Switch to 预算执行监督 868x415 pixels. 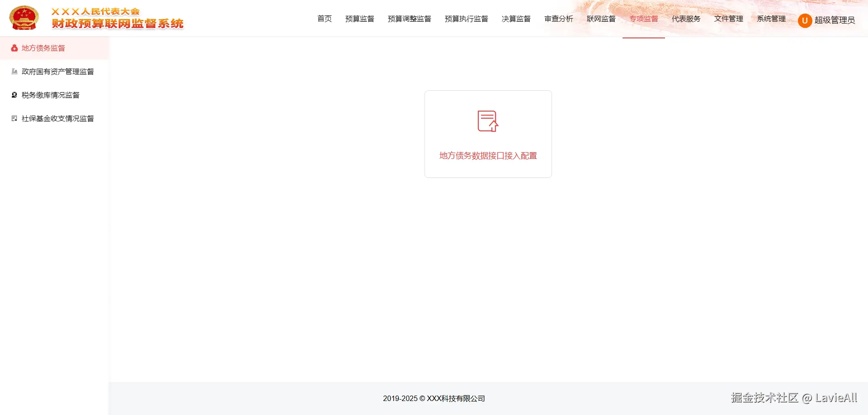click(467, 19)
